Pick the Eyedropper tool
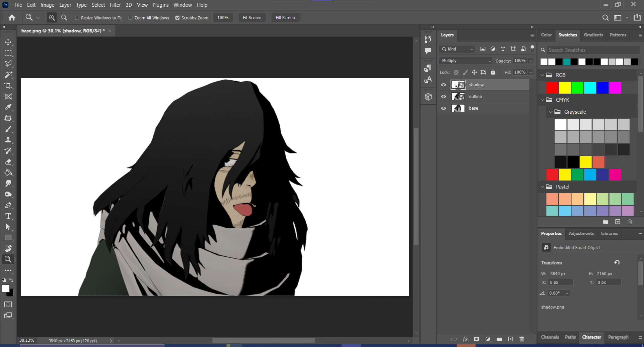 pos(8,107)
